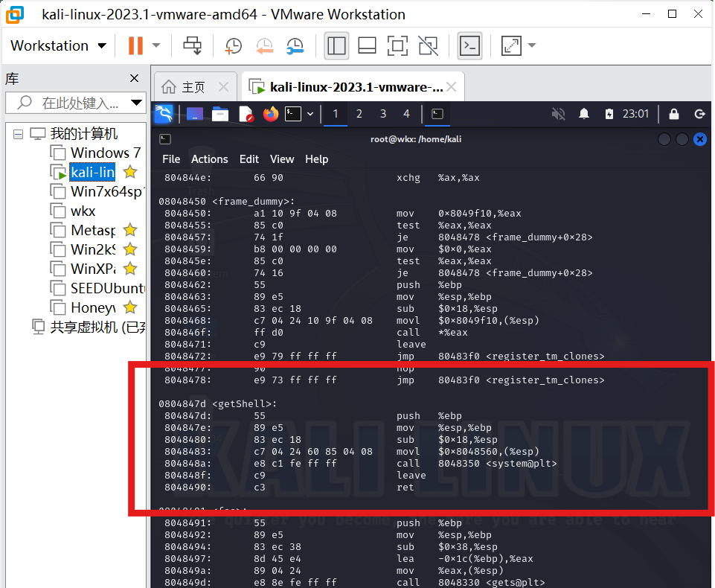Select Honeywall VM in library
The image size is (715, 588).
point(83,307)
